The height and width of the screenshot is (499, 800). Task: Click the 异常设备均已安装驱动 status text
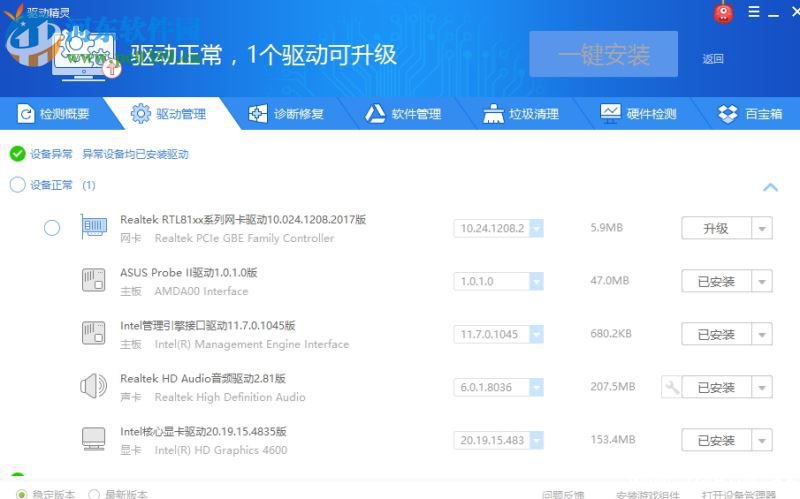[135, 154]
